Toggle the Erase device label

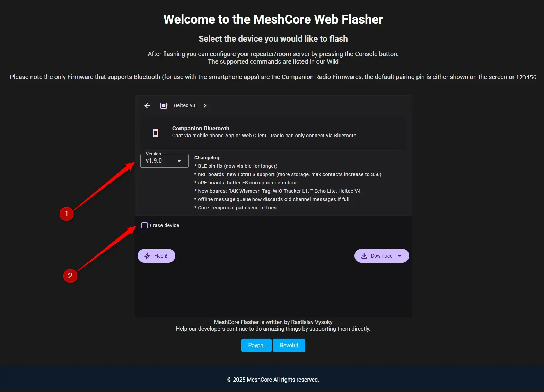(165, 225)
